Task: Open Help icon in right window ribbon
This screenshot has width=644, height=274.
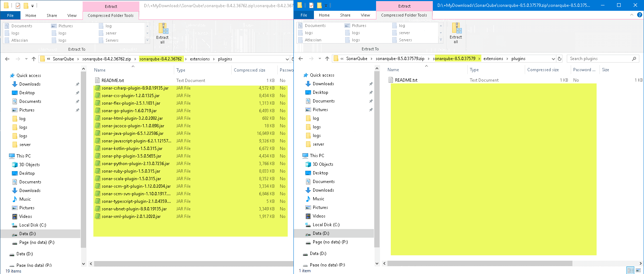Action: (639, 15)
